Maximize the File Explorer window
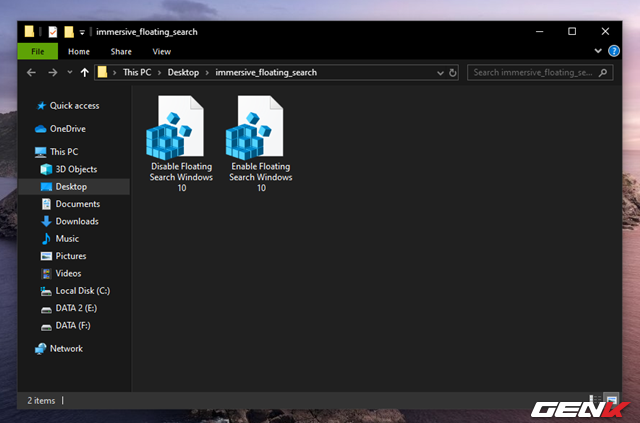 (572, 31)
